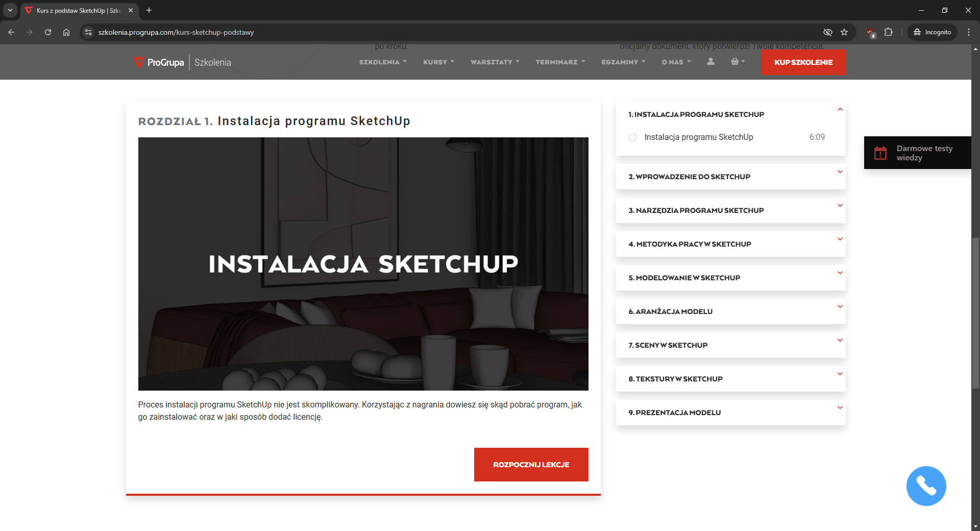Click the Instalacja programu SketchUp lesson link
This screenshot has height=531, width=980.
pyautogui.click(x=698, y=137)
